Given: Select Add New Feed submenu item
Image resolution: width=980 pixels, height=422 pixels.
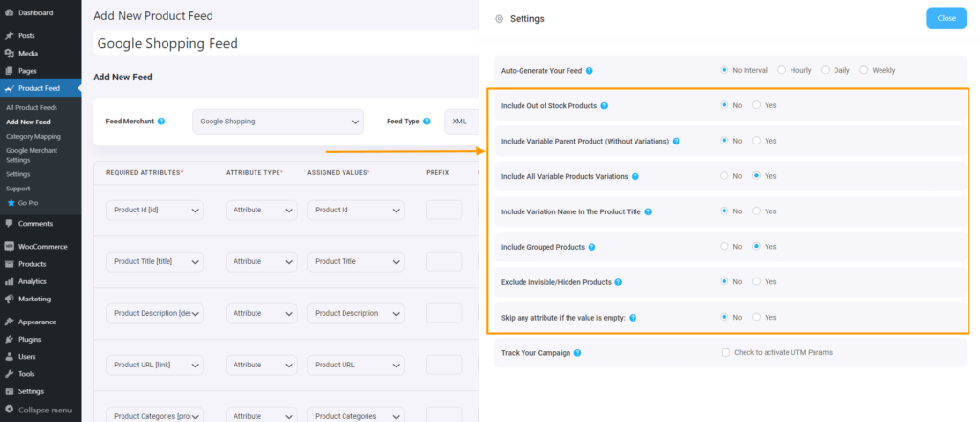Looking at the screenshot, I should coord(28,122).
